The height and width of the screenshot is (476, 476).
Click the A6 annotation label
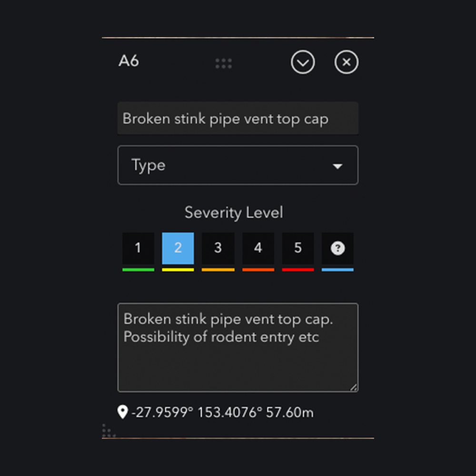(129, 61)
